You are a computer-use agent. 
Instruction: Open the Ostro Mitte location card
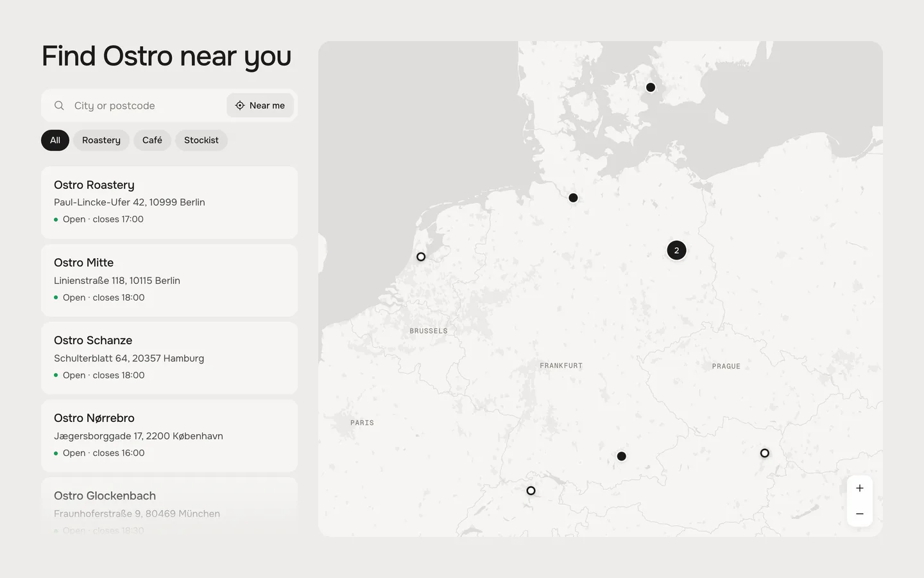(169, 280)
